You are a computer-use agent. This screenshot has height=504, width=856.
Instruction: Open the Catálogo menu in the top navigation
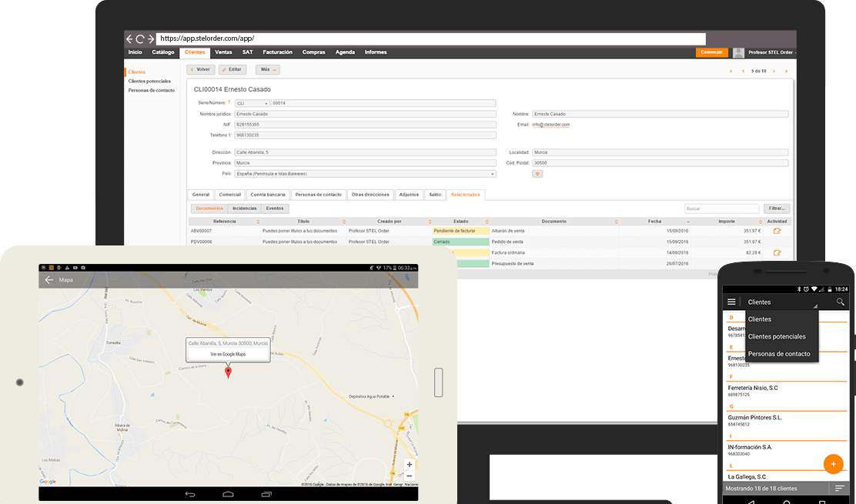tap(162, 52)
